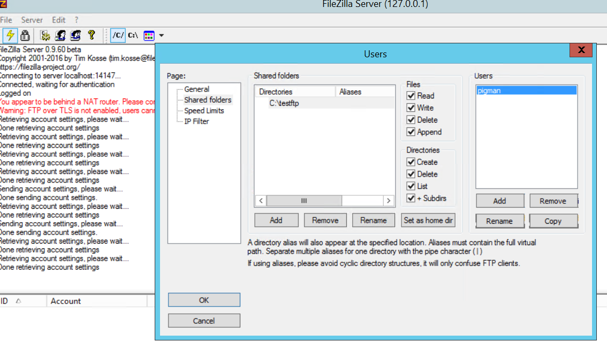Toggle the + Subdirs checkbox
Image resolution: width=607 pixels, height=364 pixels.
coord(411,198)
